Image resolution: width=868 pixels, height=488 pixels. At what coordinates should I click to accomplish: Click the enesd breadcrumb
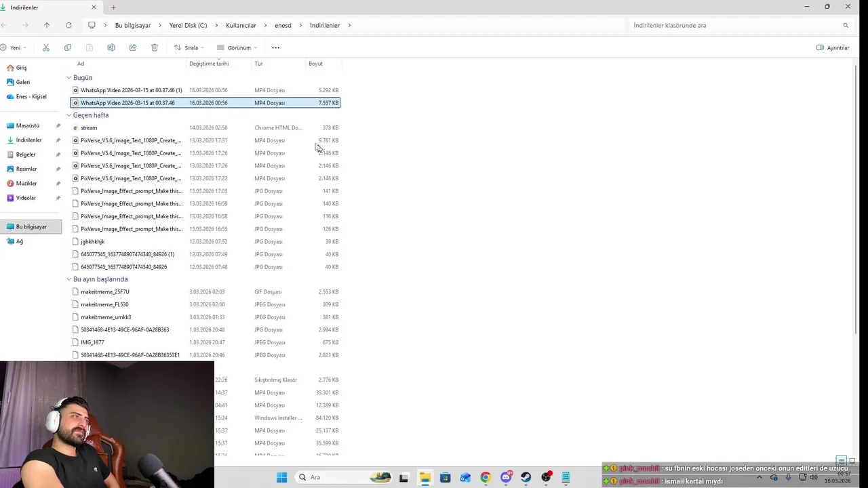283,25
